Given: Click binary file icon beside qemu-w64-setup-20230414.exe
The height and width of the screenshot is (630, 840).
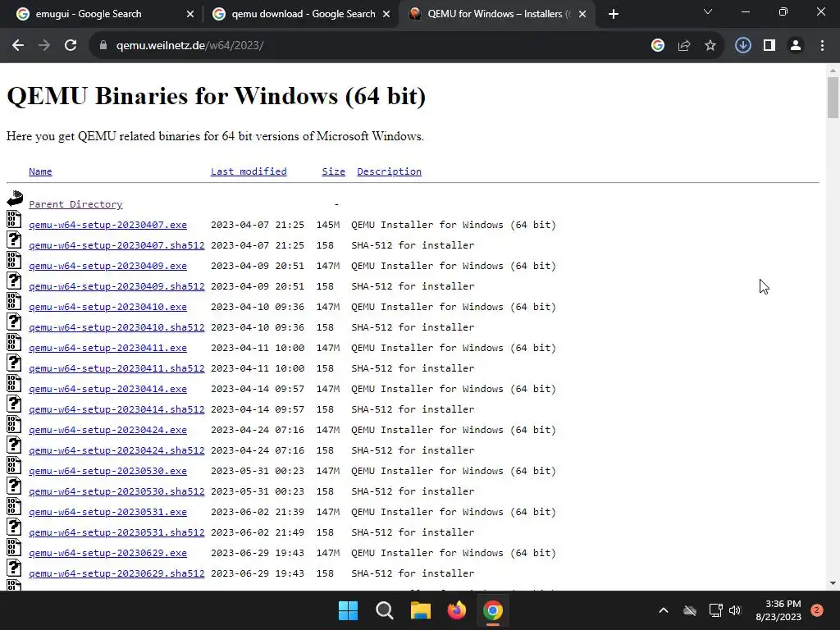Looking at the screenshot, I should pos(14,383).
